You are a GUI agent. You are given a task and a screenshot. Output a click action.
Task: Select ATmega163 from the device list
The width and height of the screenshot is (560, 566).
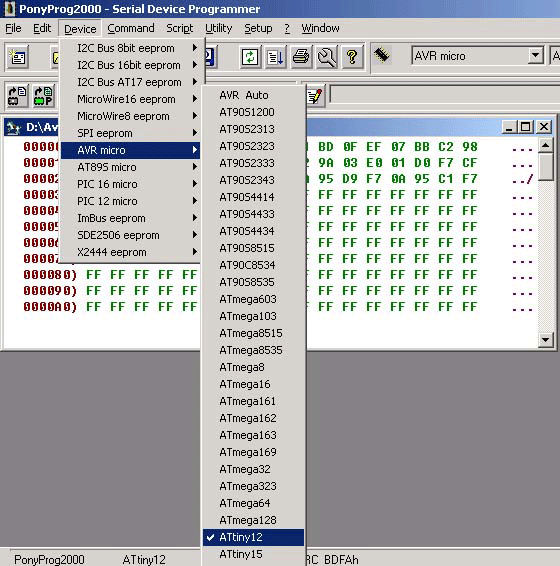(253, 435)
